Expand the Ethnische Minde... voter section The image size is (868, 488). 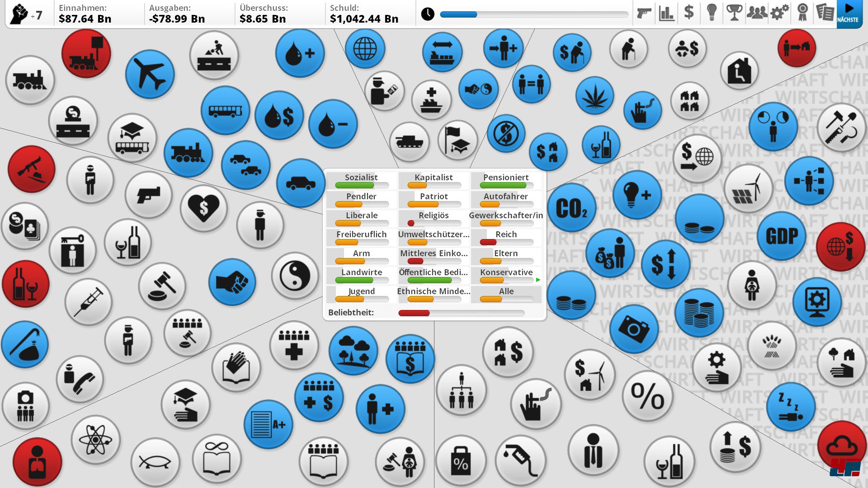tap(434, 291)
